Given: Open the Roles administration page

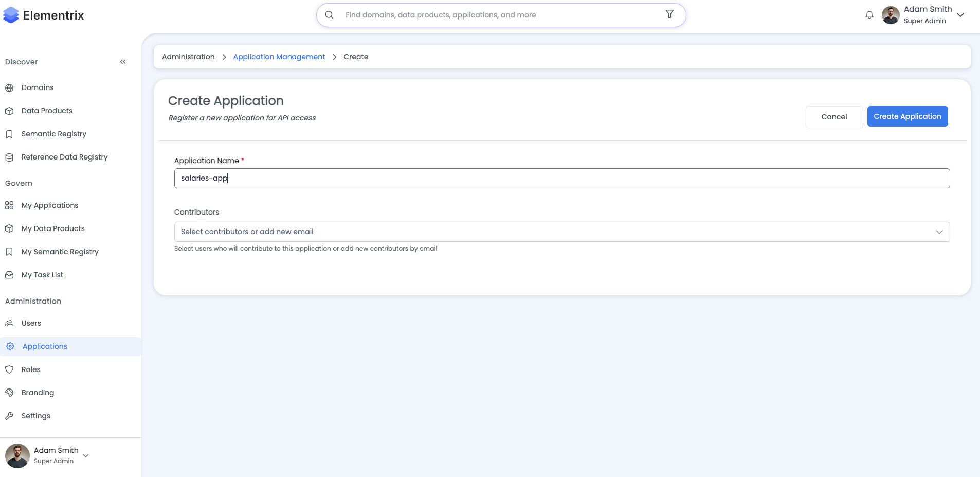Looking at the screenshot, I should tap(30, 369).
